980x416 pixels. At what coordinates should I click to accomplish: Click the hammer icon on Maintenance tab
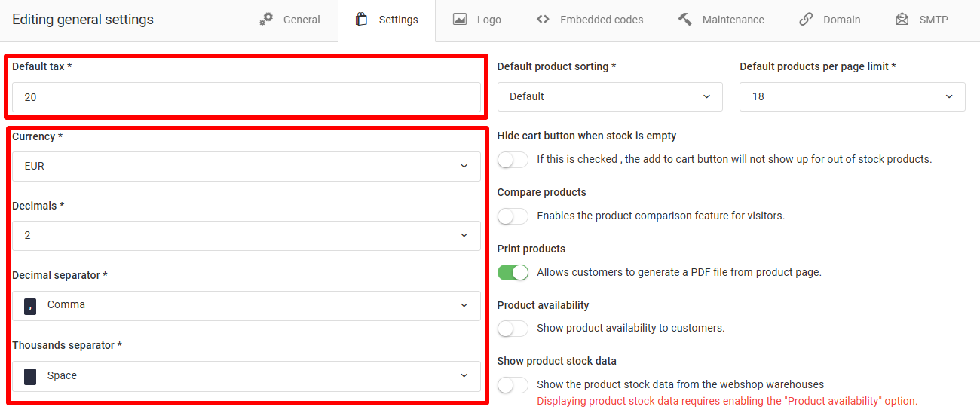(x=684, y=20)
